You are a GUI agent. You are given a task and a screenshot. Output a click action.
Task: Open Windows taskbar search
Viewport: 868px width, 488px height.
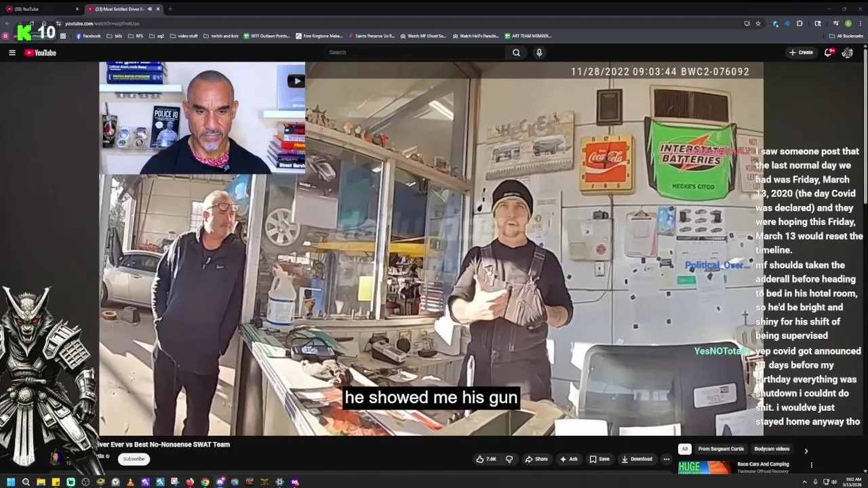point(26,482)
